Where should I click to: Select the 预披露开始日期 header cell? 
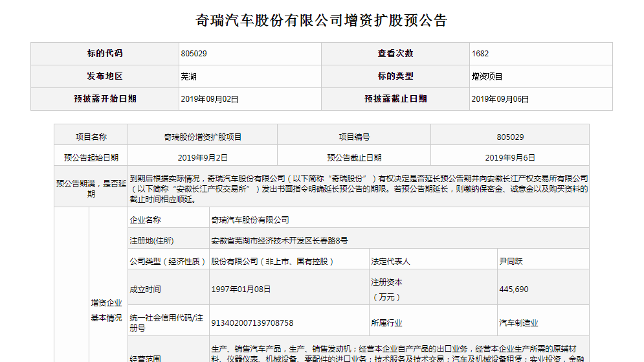coord(105,99)
